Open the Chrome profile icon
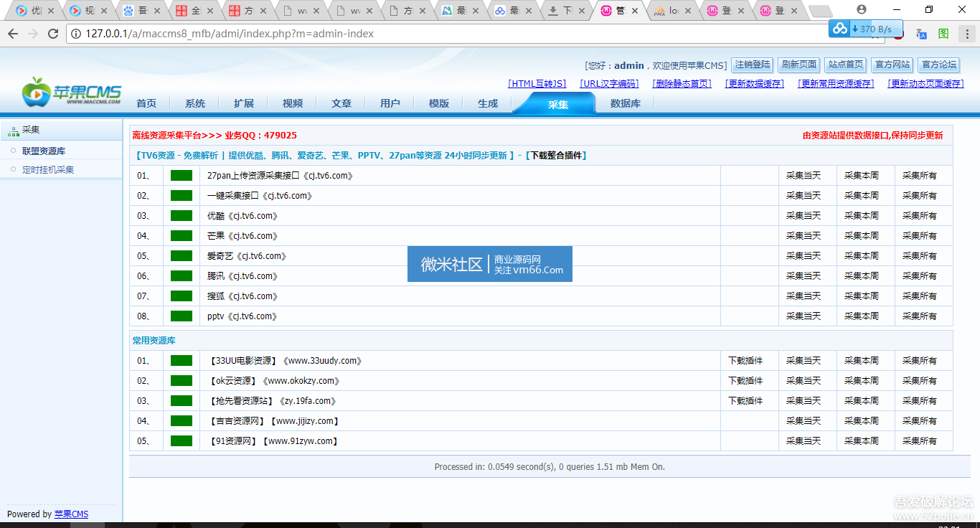Image resolution: width=980 pixels, height=528 pixels. [x=862, y=9]
